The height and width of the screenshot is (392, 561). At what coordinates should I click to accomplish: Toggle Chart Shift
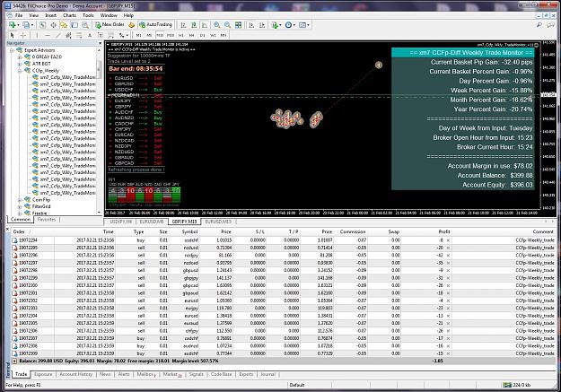click(262, 25)
